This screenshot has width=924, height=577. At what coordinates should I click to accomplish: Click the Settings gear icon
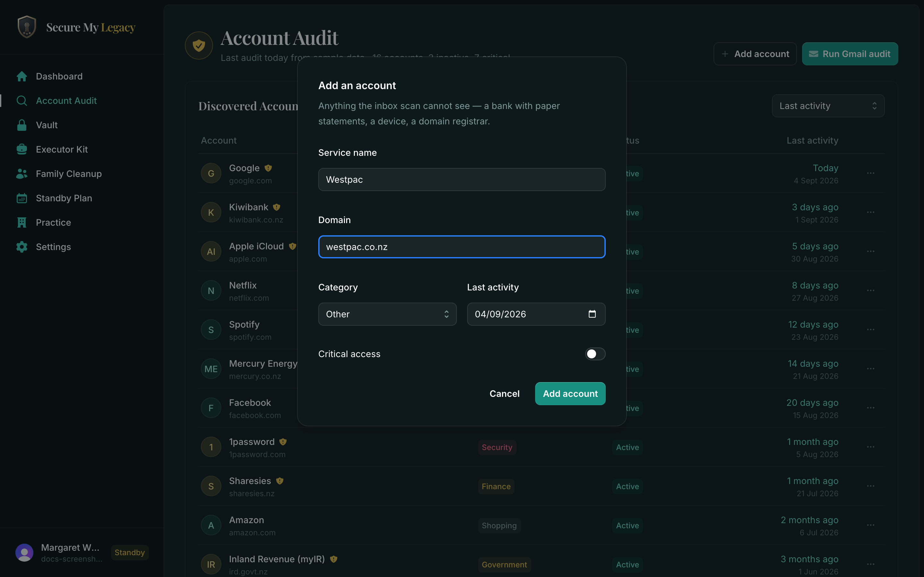point(22,247)
